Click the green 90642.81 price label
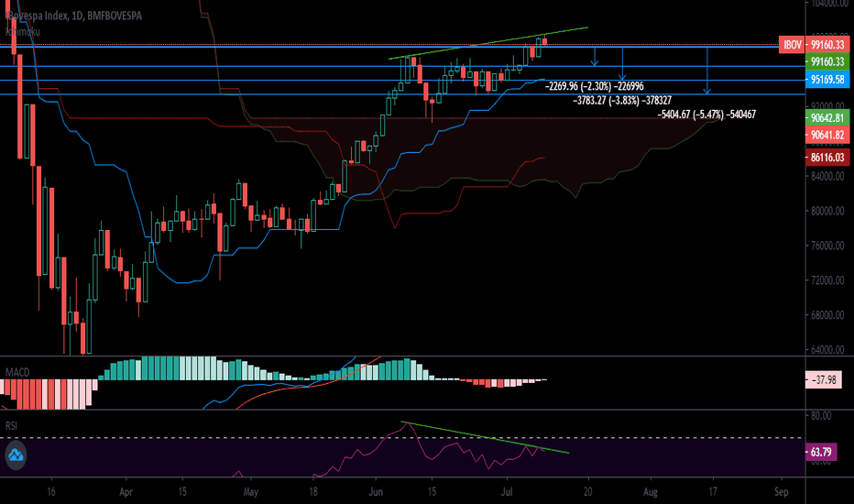 click(827, 117)
